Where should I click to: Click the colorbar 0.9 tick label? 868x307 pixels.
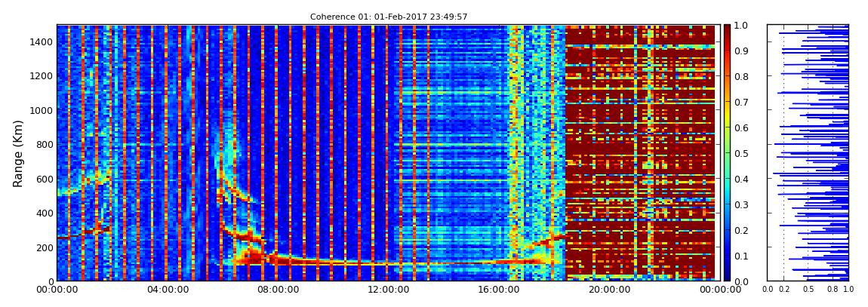[x=742, y=51]
